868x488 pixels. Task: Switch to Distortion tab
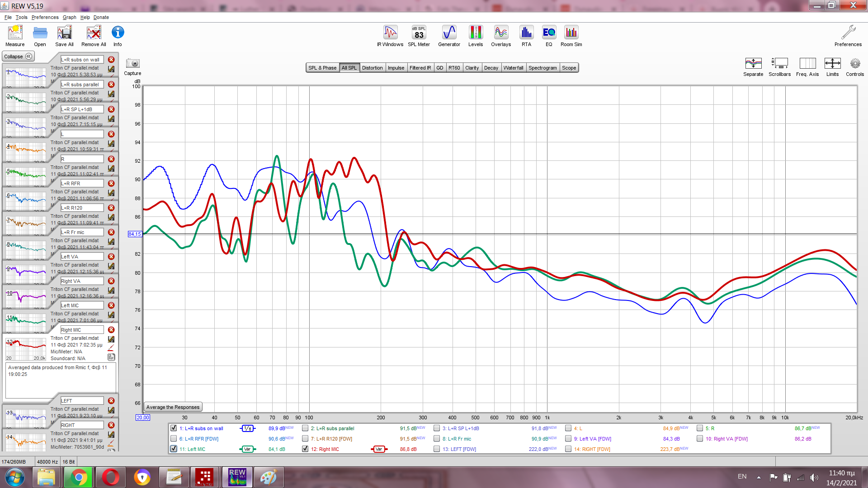(x=372, y=68)
